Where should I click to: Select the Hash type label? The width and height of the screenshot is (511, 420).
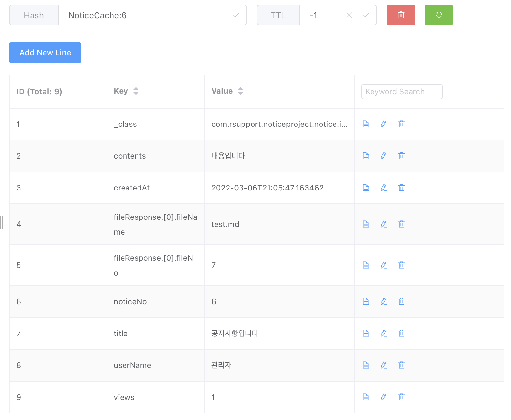[x=34, y=15]
